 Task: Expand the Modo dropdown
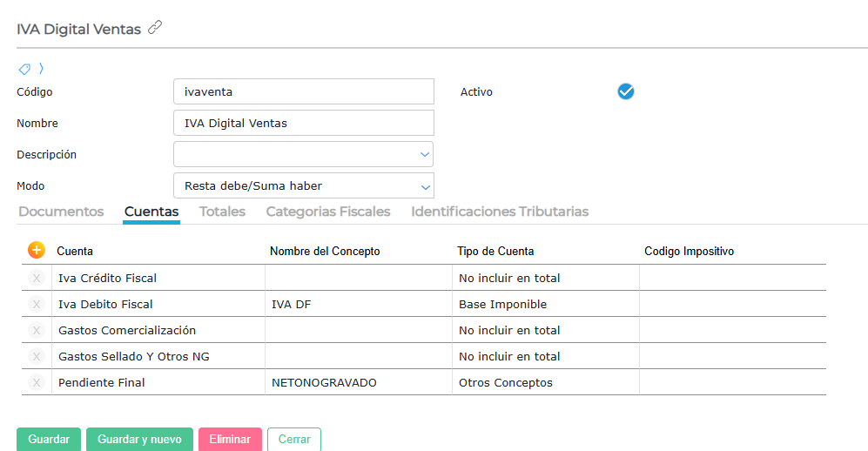425,186
